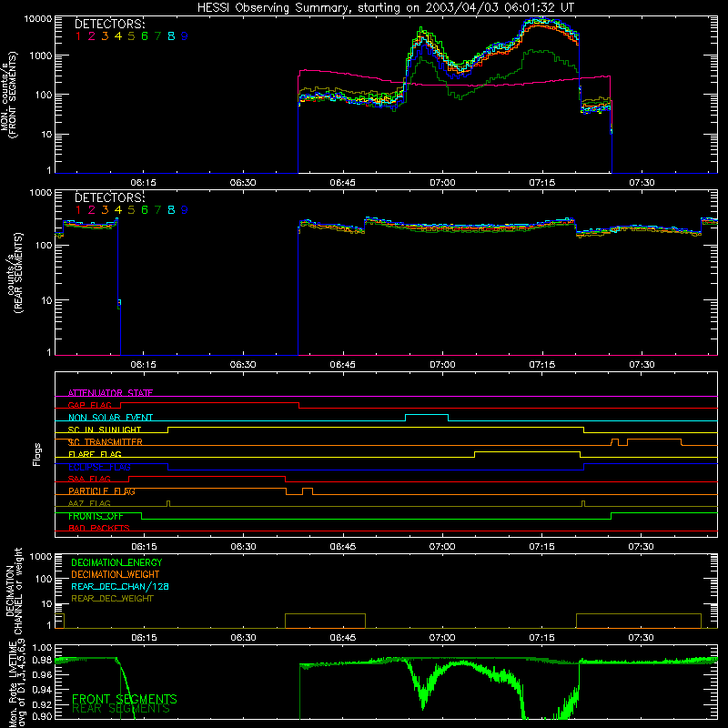
Task: Click the SAA_FLAG label
Action: [x=89, y=479]
